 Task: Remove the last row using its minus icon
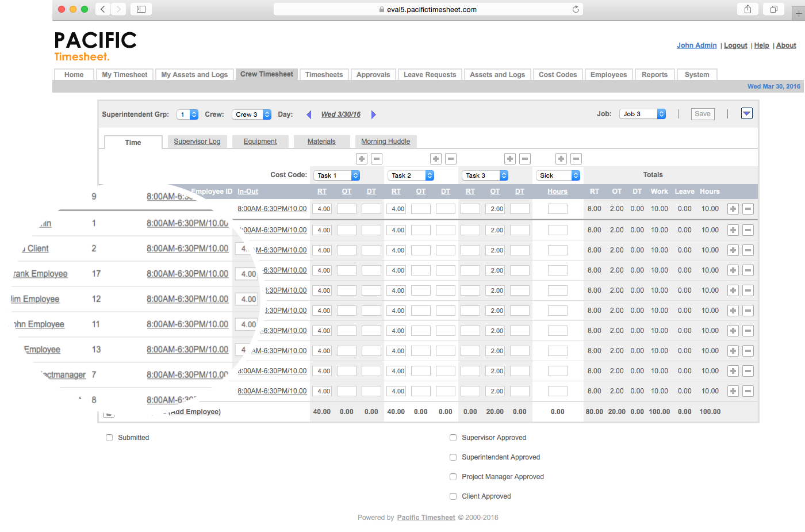748,391
